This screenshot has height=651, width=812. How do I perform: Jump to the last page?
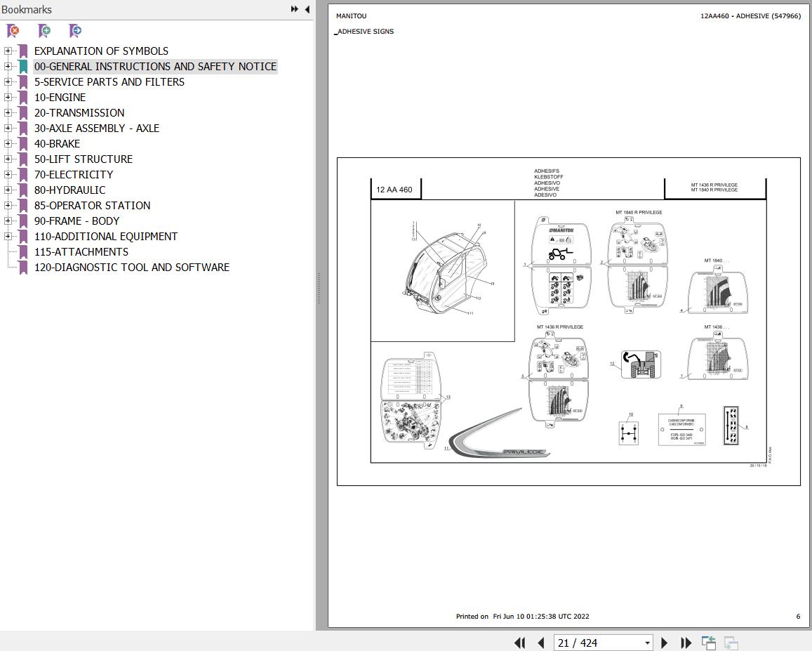[x=686, y=643]
